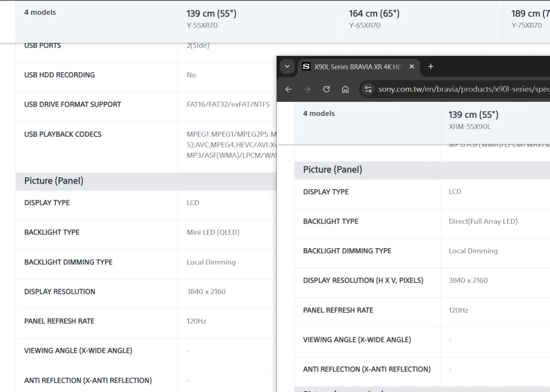Click LCD value in front window
The image size is (550, 392).
click(455, 192)
